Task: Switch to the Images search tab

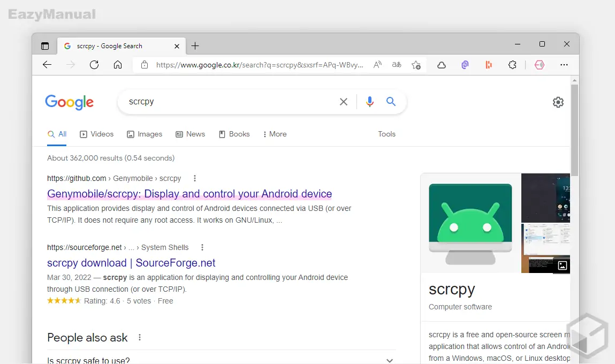Action: pos(145,134)
